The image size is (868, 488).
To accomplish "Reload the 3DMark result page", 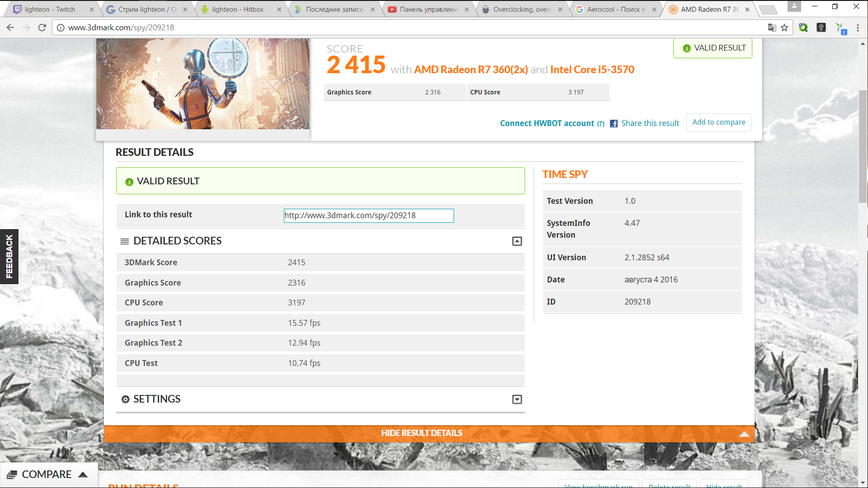I will [42, 28].
